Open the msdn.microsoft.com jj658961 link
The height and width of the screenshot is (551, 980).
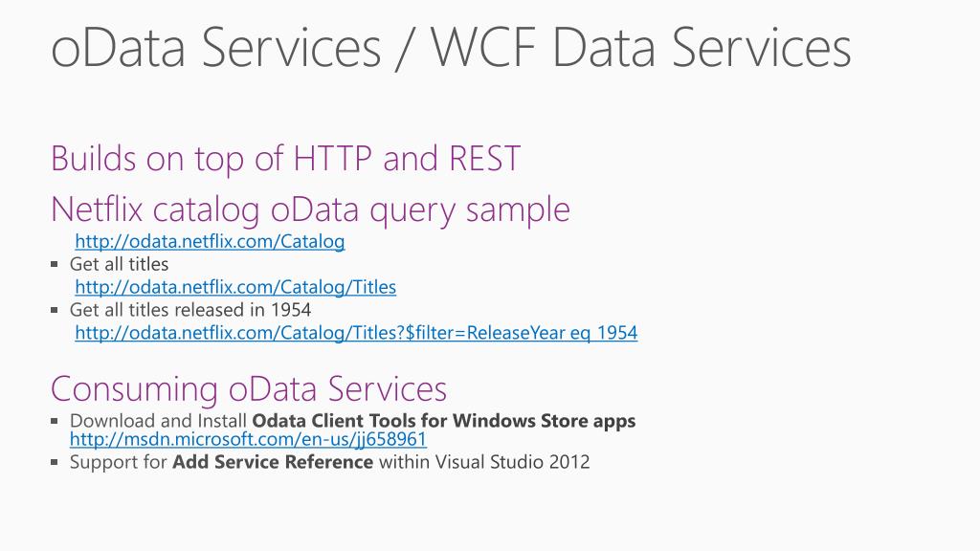[248, 439]
